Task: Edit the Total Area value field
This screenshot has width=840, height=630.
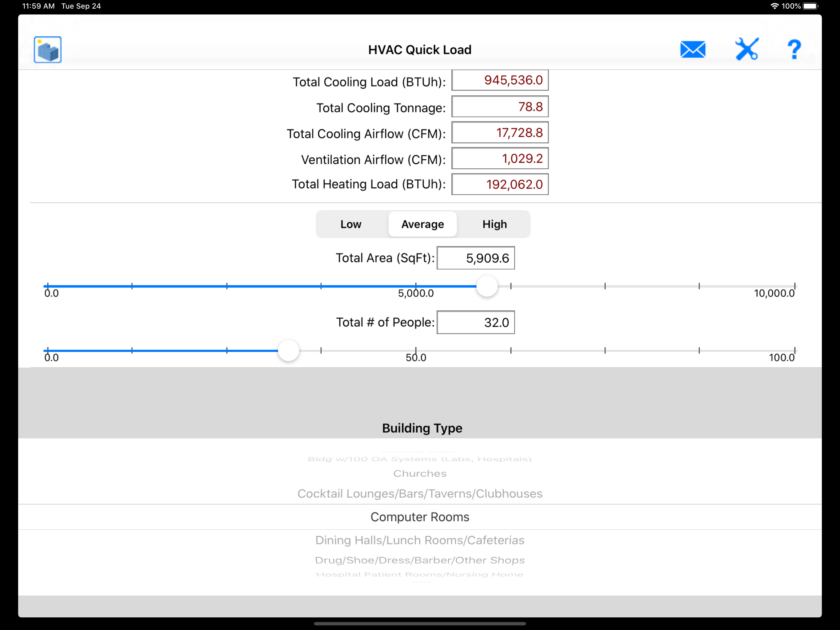Action: [475, 257]
